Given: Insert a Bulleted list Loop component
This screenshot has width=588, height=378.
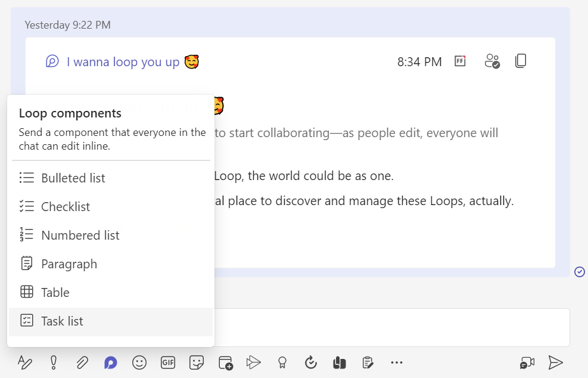Looking at the screenshot, I should (x=111, y=178).
